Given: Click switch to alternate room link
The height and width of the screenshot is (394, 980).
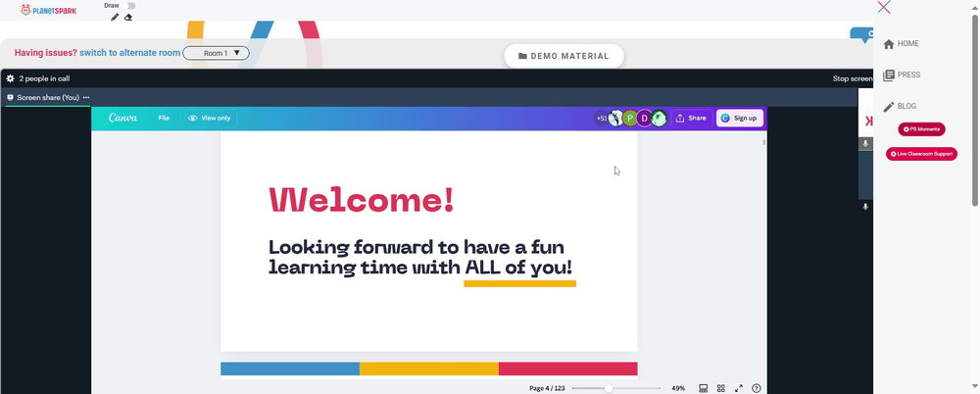Looking at the screenshot, I should click(x=130, y=53).
